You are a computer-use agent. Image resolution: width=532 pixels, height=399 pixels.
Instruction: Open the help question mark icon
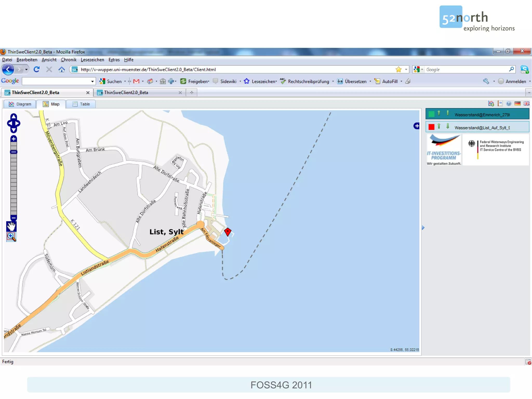pos(509,104)
